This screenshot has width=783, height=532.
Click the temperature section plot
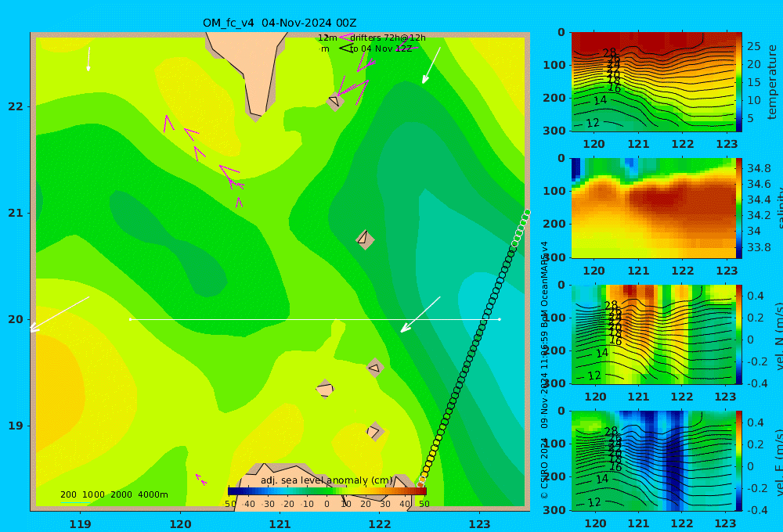click(653, 82)
